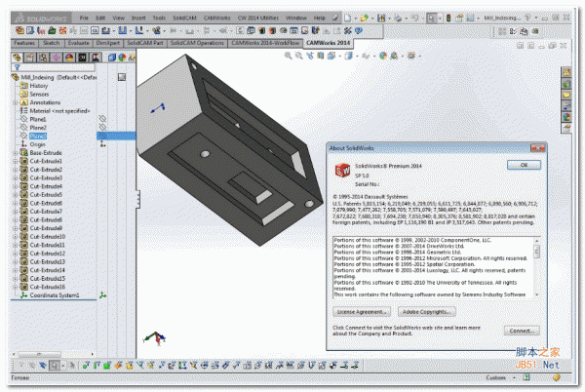Open the File menu
The height and width of the screenshot is (392, 585).
84,18
